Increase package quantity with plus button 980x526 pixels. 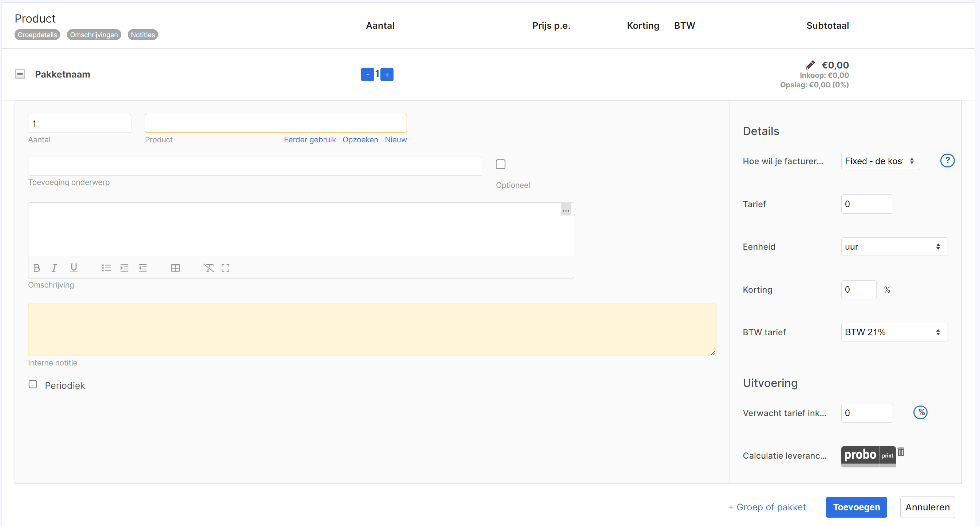point(387,75)
